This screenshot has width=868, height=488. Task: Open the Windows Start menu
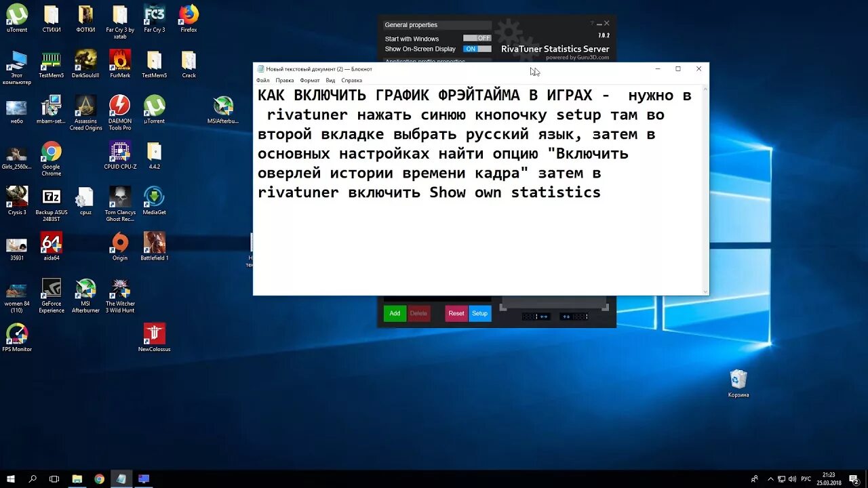click(11, 479)
